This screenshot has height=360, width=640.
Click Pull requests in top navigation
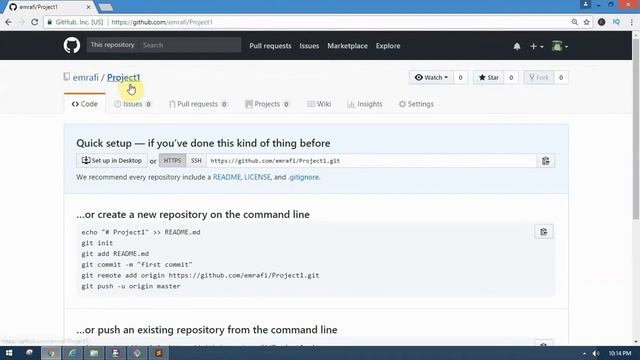(x=270, y=46)
